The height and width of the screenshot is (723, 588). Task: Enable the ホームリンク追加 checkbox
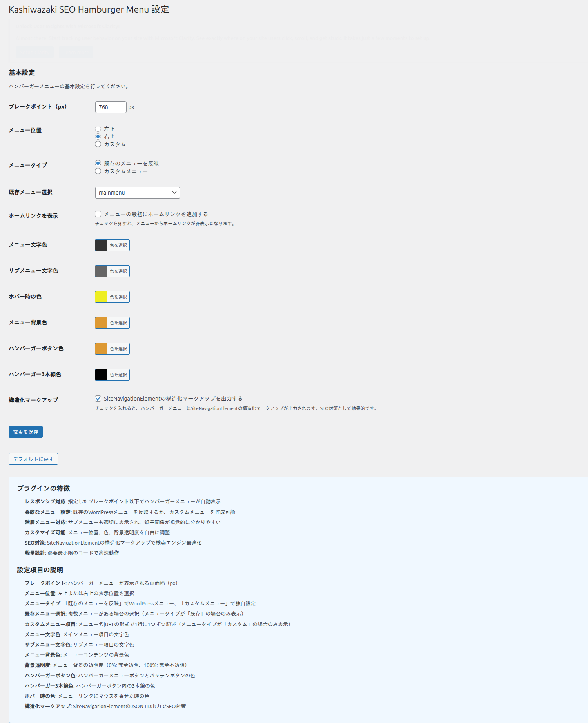(98, 214)
